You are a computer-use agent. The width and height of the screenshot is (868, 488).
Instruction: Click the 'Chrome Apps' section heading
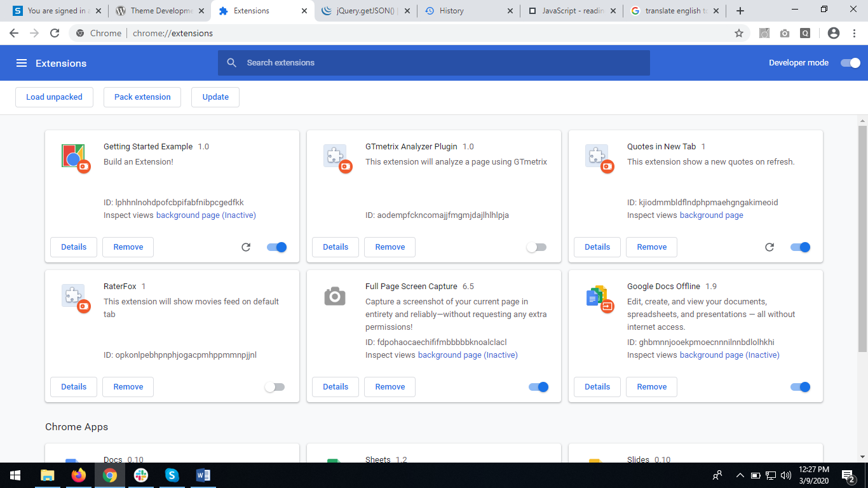(x=77, y=427)
